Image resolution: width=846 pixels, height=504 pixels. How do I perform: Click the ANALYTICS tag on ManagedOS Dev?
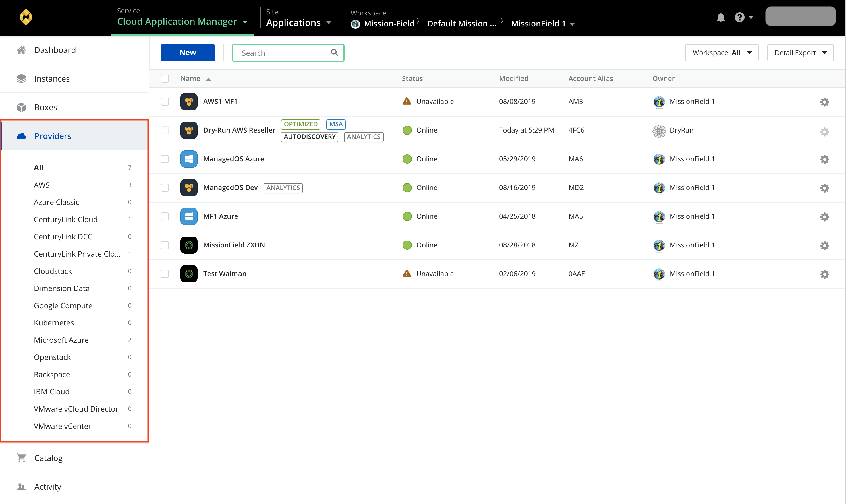283,188
